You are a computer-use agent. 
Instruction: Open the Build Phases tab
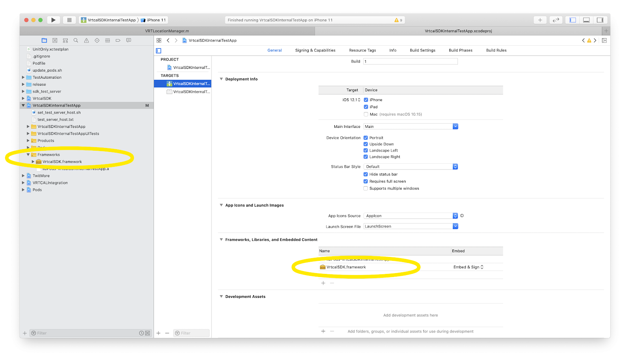pos(461,50)
